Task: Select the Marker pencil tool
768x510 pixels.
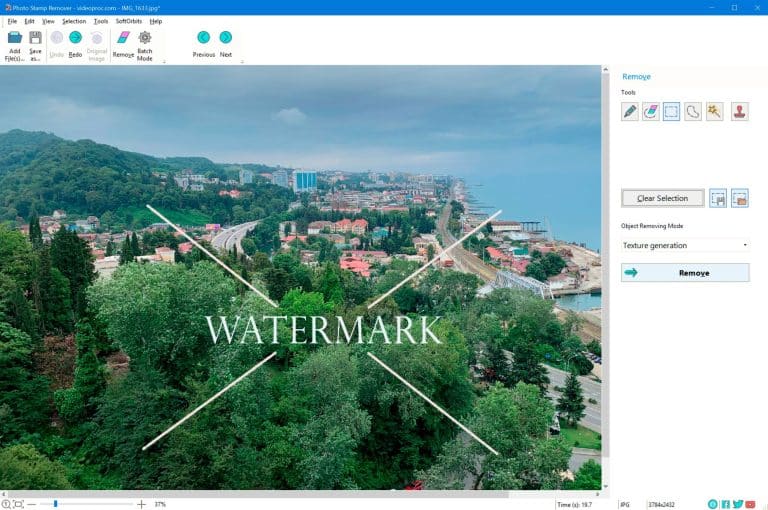Action: (x=630, y=111)
